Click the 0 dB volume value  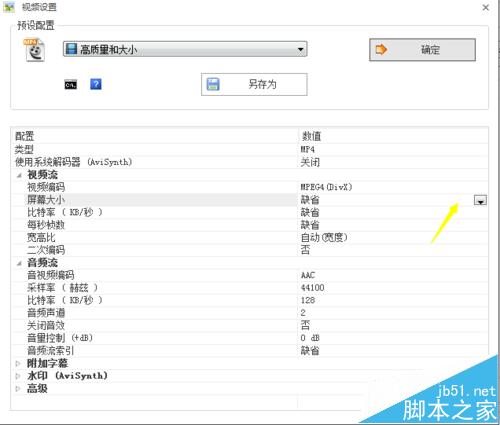(x=310, y=338)
